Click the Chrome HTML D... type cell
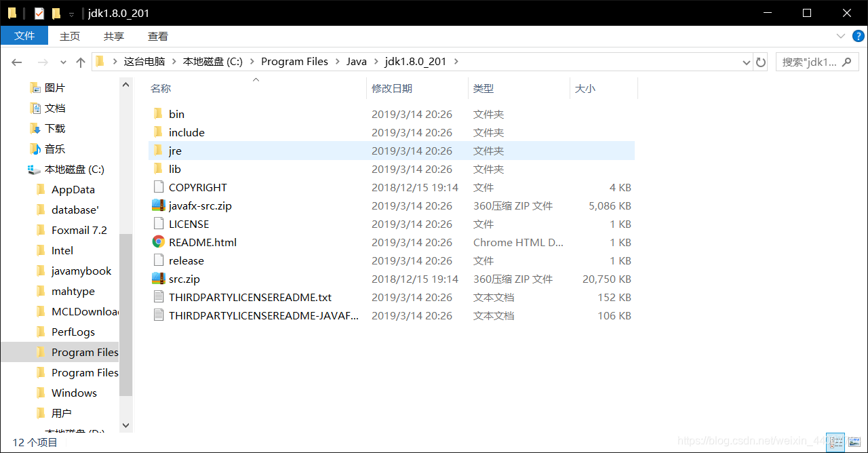The image size is (868, 453). (518, 242)
